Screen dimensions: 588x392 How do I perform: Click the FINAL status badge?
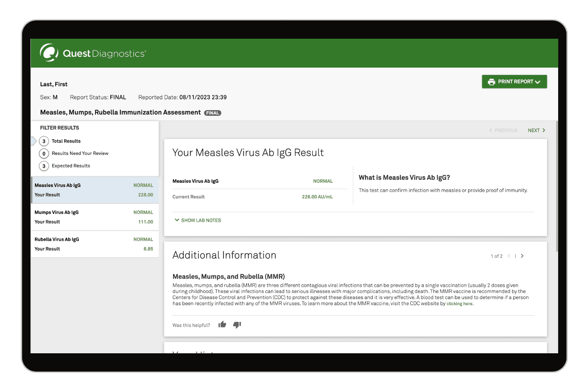point(213,113)
